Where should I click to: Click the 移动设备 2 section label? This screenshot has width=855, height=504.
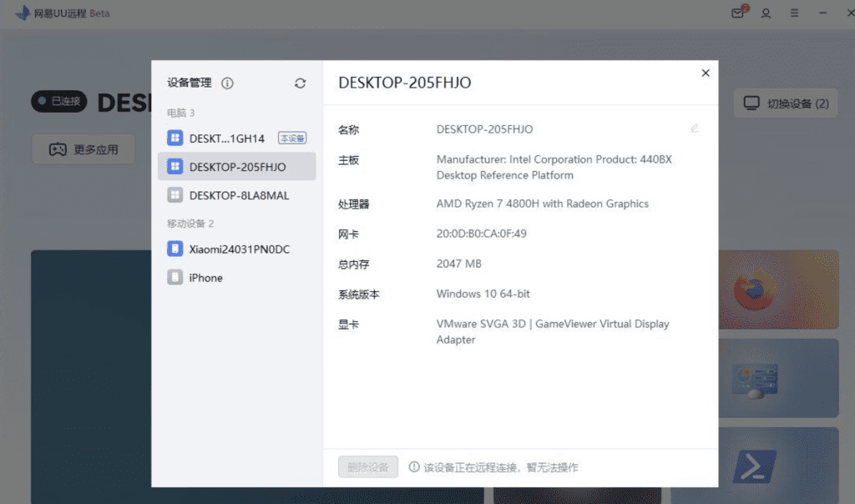[190, 224]
